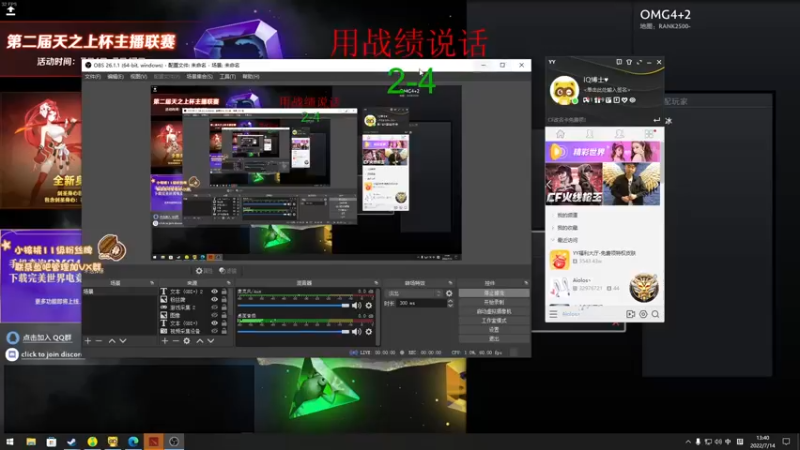Open microphone audio settings gear
The image size is (800, 450).
point(369,305)
